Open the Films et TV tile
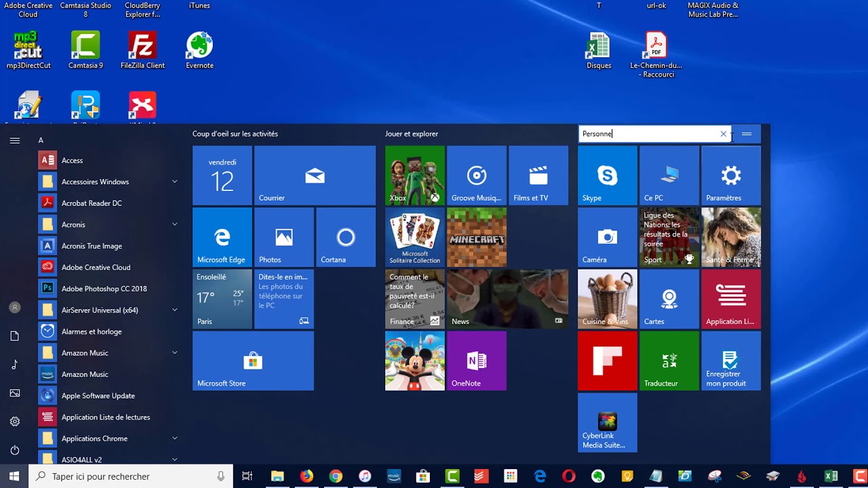This screenshot has height=488, width=868. [x=538, y=176]
